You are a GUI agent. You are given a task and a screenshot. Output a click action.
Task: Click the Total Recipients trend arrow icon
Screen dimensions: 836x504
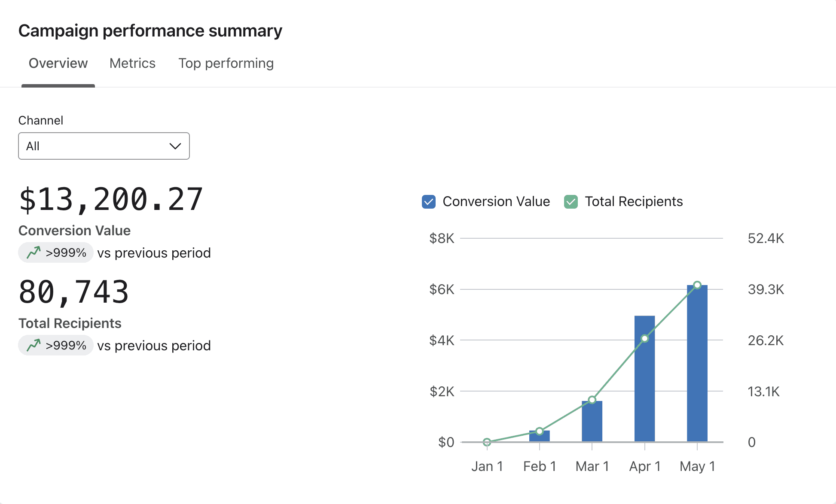[x=34, y=345]
